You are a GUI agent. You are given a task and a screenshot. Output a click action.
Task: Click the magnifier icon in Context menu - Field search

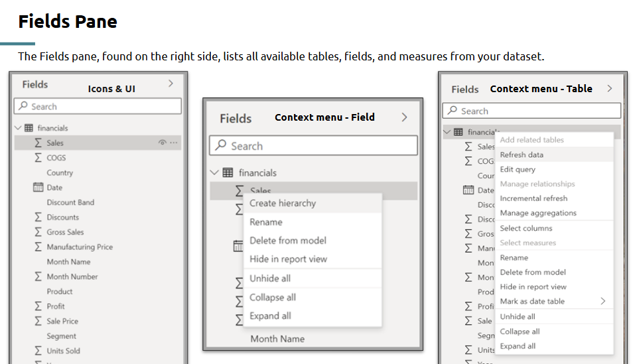[x=220, y=145]
